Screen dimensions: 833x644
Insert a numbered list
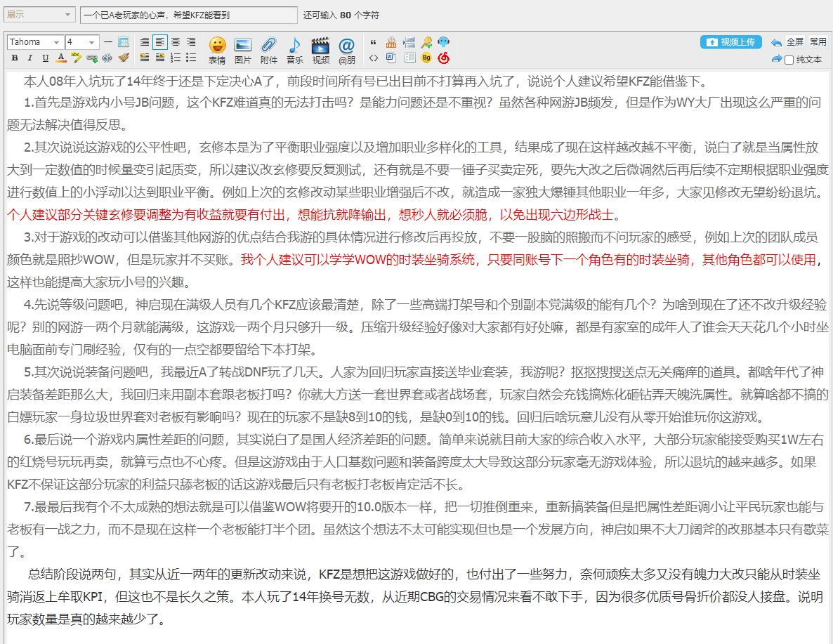(x=176, y=58)
